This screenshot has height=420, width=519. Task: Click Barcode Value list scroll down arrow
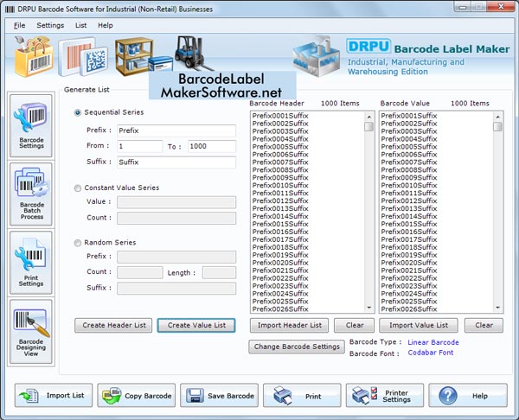click(x=497, y=308)
